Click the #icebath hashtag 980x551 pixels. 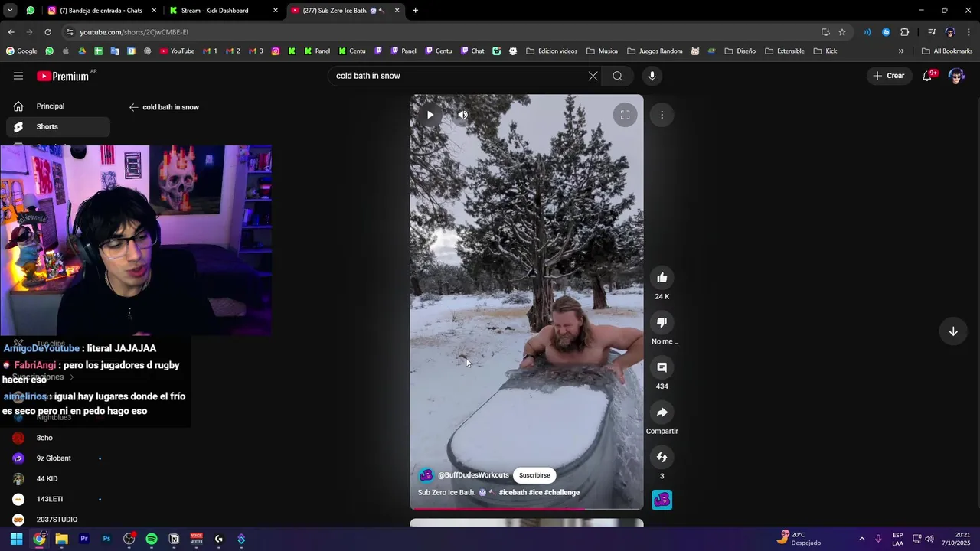pos(512,492)
